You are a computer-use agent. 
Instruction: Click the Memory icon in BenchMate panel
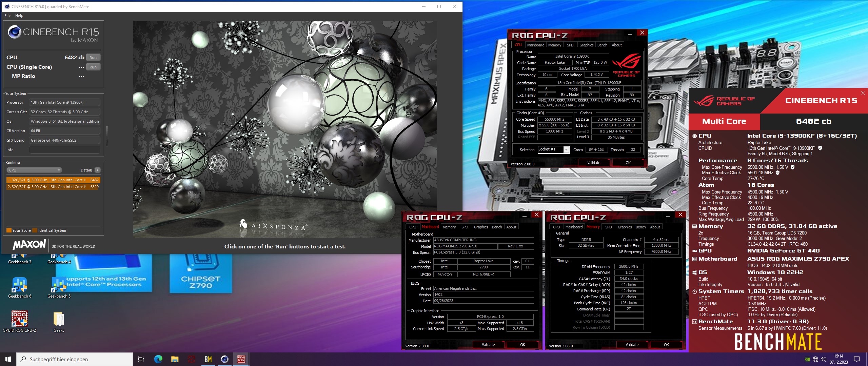click(694, 226)
